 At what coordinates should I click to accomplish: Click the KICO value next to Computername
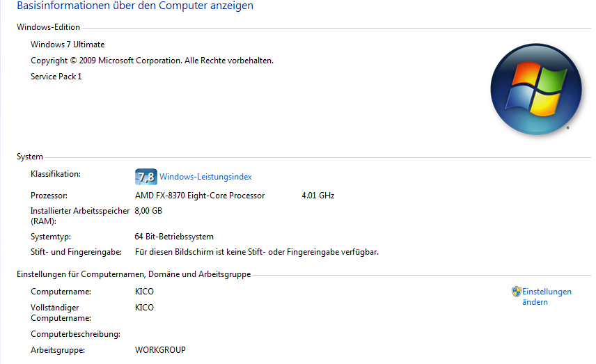(x=144, y=292)
